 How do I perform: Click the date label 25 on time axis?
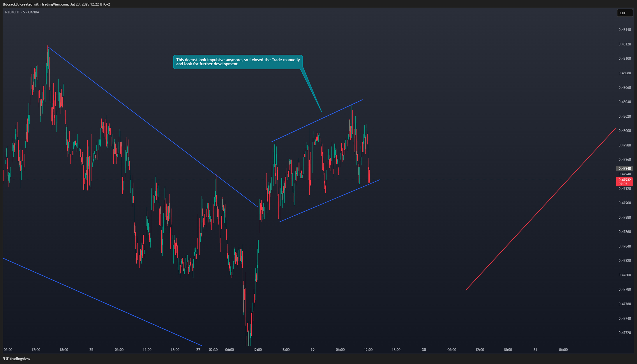tap(91, 350)
